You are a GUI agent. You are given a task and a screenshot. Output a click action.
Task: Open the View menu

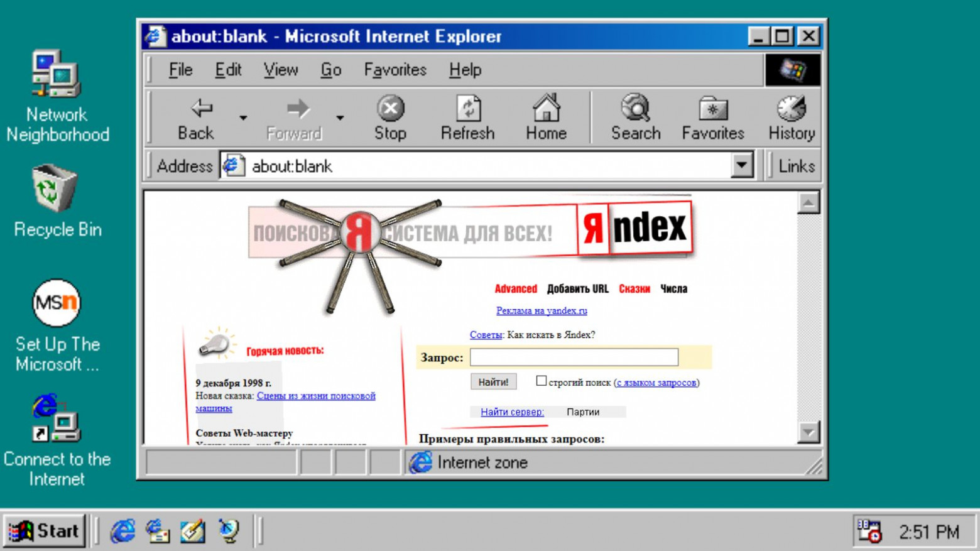point(281,70)
